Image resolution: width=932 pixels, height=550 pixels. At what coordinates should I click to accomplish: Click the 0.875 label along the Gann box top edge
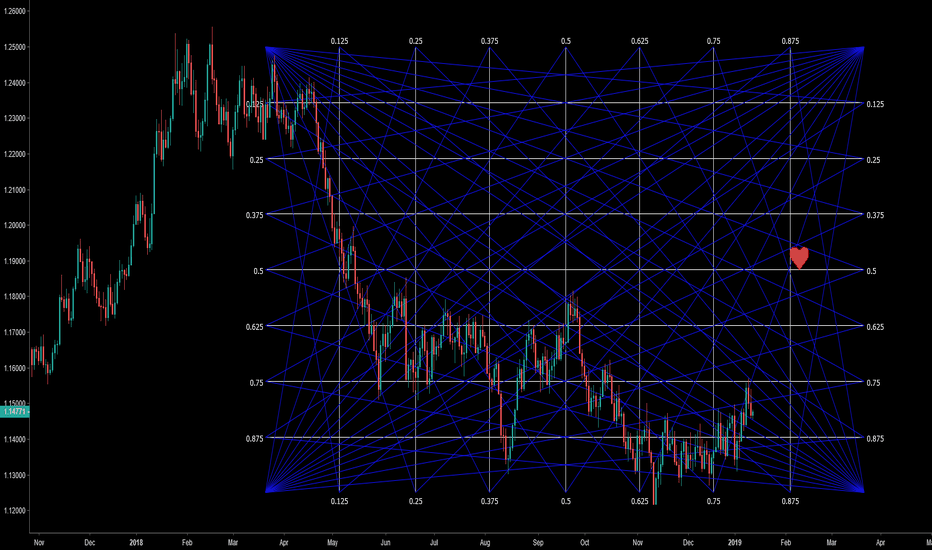790,41
